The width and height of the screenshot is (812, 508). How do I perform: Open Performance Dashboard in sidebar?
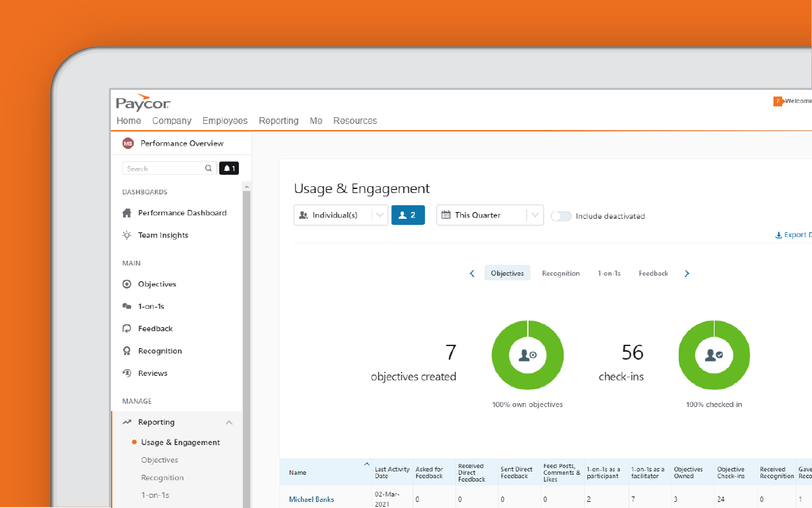(183, 213)
